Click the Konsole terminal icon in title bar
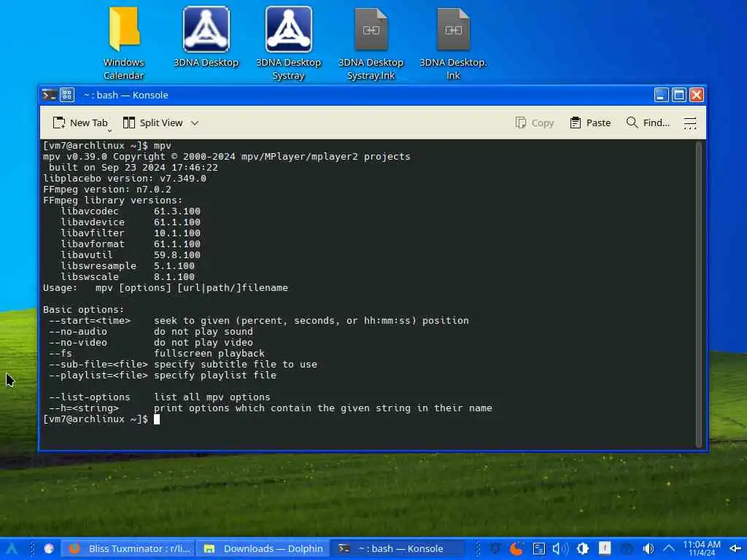This screenshot has width=747, height=560. [49, 95]
